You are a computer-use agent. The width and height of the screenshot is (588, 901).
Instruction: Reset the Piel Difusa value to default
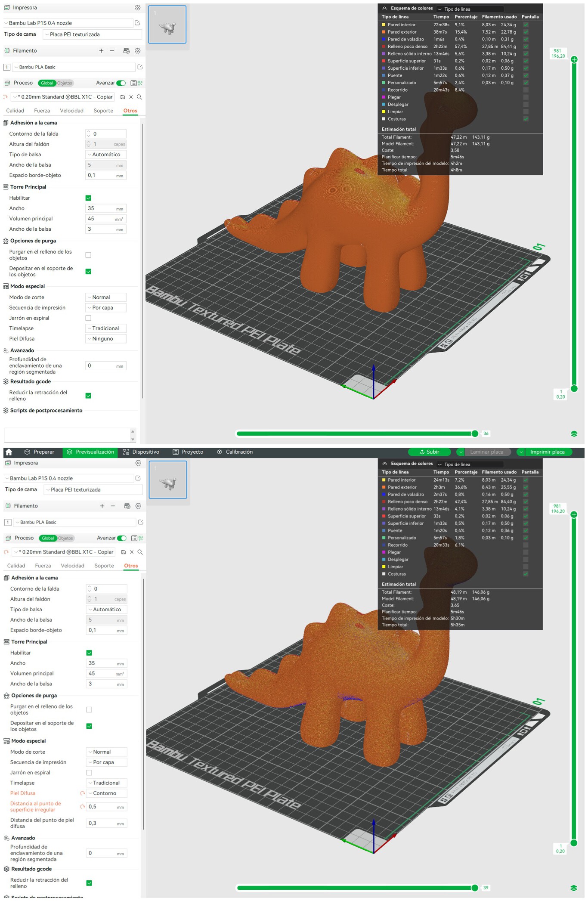tap(82, 793)
